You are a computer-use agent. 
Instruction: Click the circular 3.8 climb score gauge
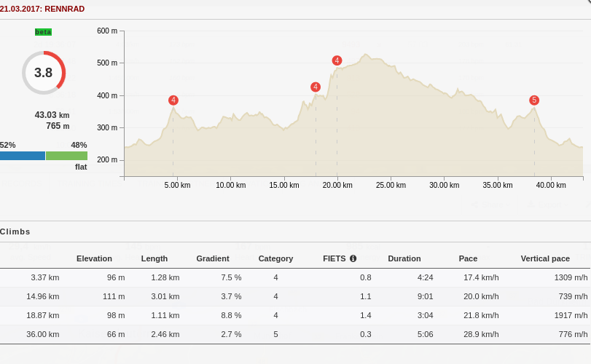click(44, 73)
